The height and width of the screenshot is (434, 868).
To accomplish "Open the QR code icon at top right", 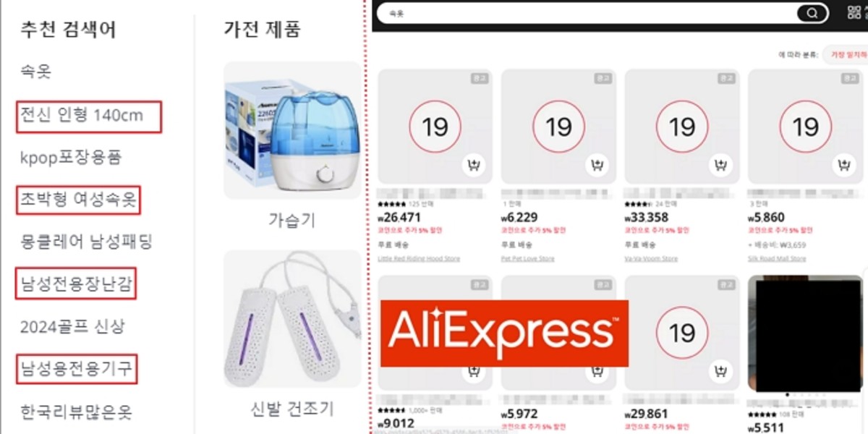I will [x=854, y=12].
